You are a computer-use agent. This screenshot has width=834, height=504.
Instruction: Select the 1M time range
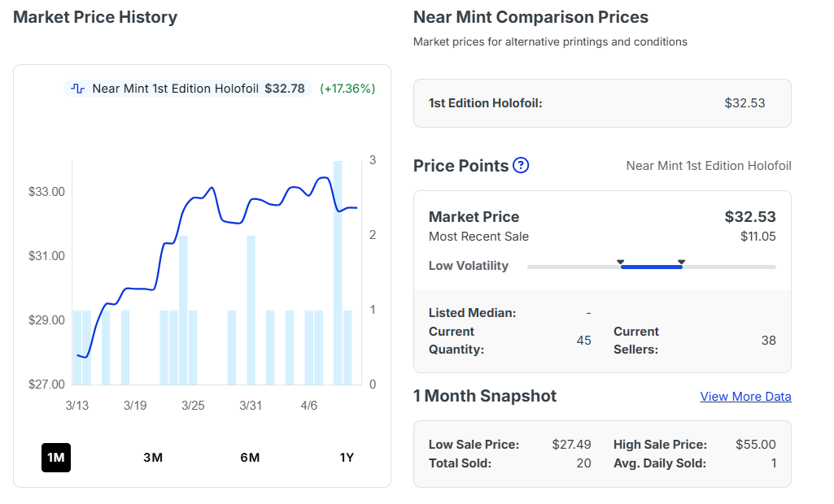[56, 457]
